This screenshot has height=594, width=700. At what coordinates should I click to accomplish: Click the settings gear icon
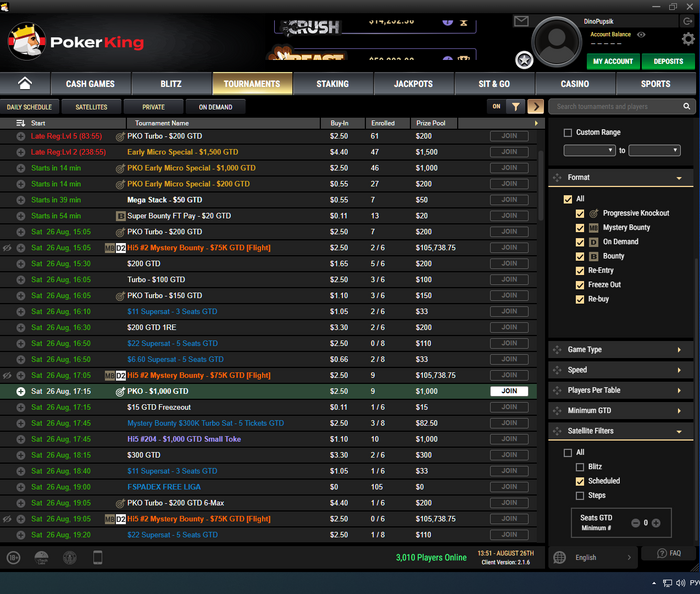click(x=688, y=39)
